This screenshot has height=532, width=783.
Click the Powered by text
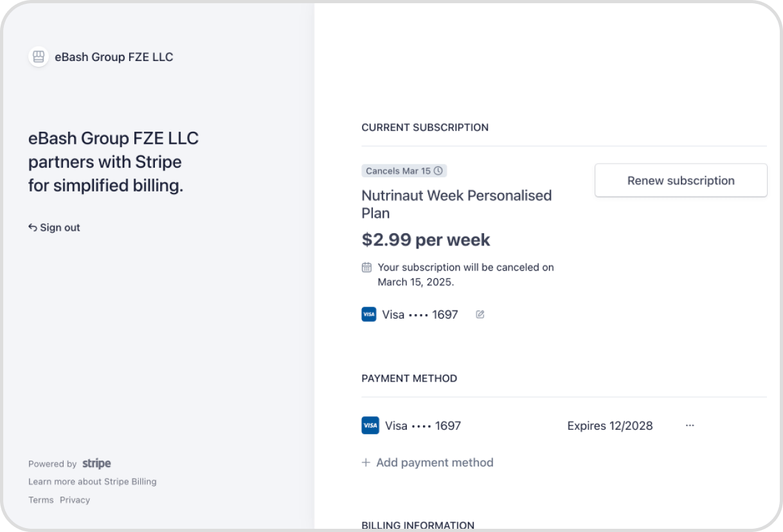click(52, 464)
